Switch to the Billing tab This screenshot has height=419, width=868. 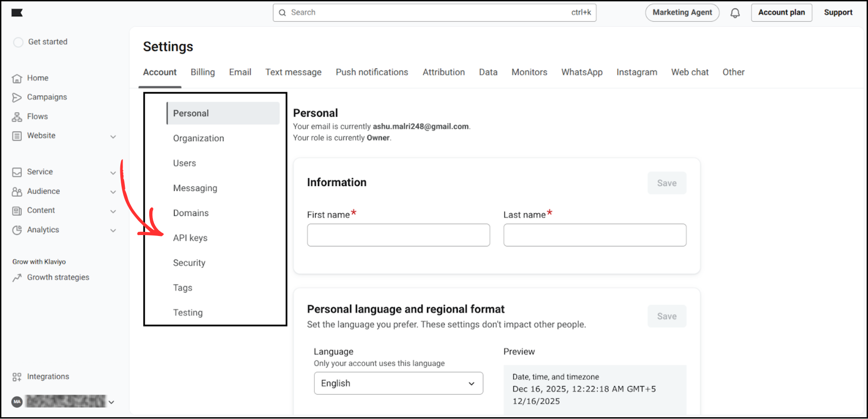pyautogui.click(x=202, y=72)
